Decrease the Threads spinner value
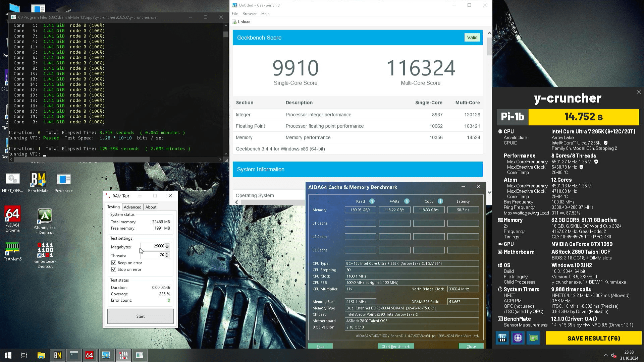The height and width of the screenshot is (362, 644). (x=167, y=257)
